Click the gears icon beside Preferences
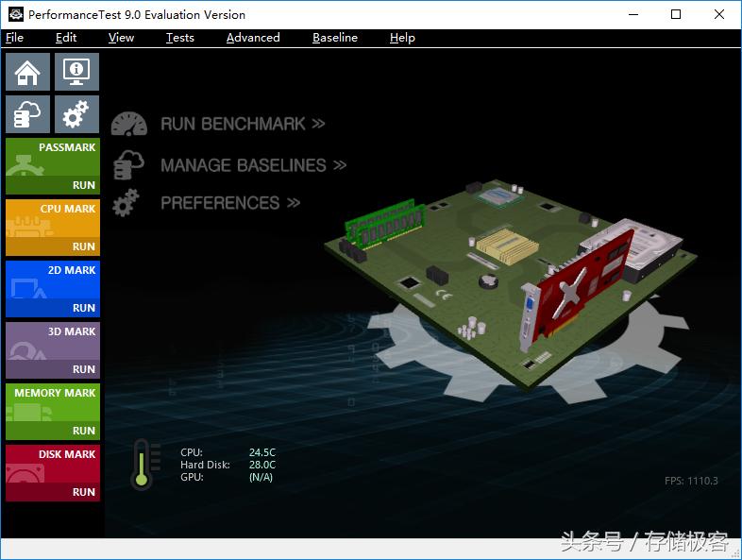 point(126,203)
